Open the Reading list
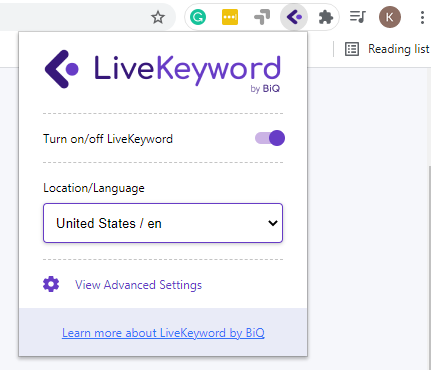Viewport: 431px width, 370px height. click(387, 49)
